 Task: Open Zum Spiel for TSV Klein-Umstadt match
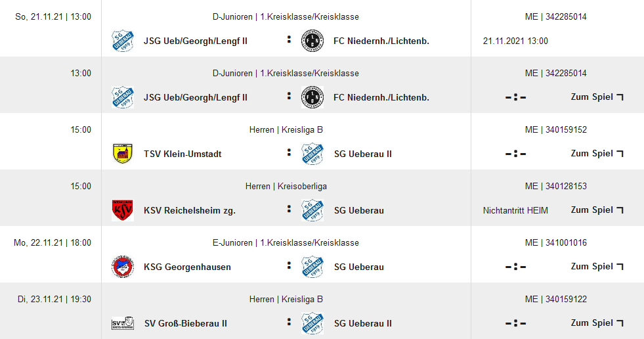(x=597, y=154)
